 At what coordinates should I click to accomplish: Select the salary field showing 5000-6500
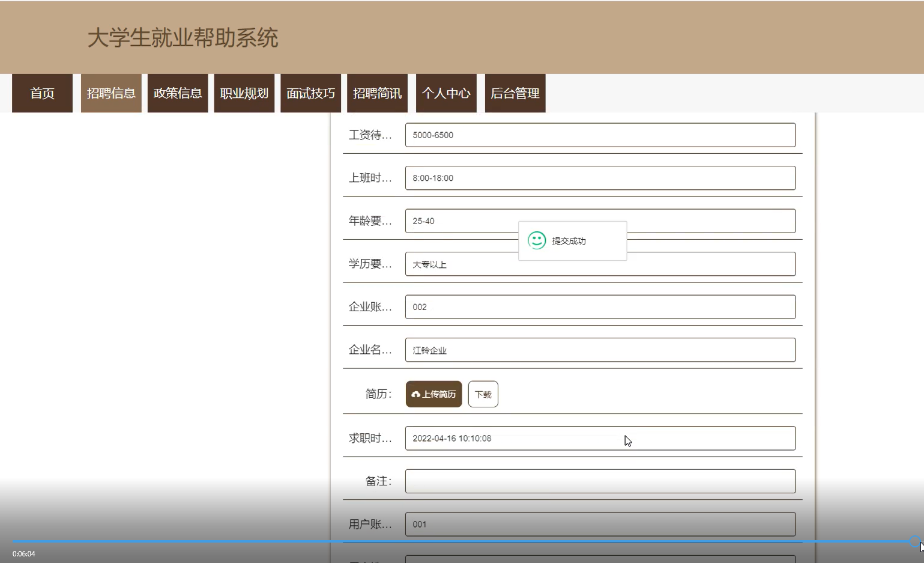click(x=600, y=135)
